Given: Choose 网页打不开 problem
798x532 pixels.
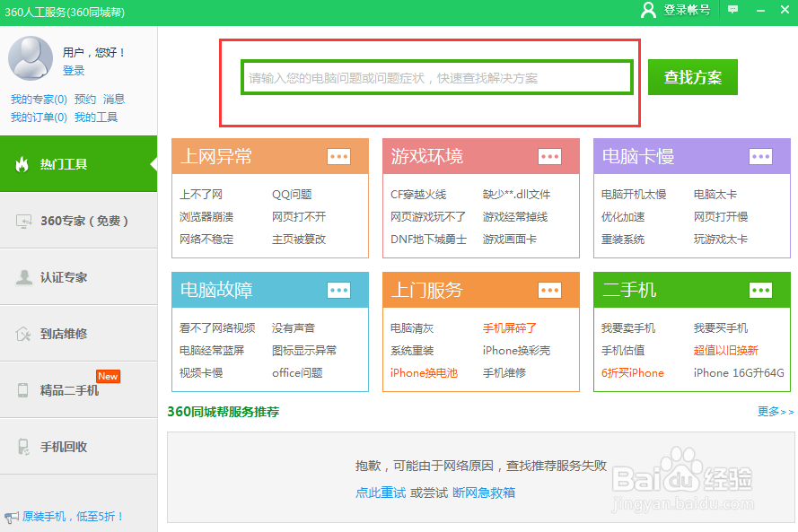Looking at the screenshot, I should coord(299,217).
